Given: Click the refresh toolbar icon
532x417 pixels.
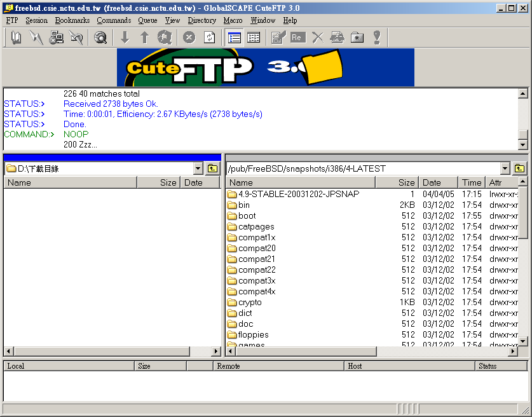Looking at the screenshot, I should coord(209,38).
